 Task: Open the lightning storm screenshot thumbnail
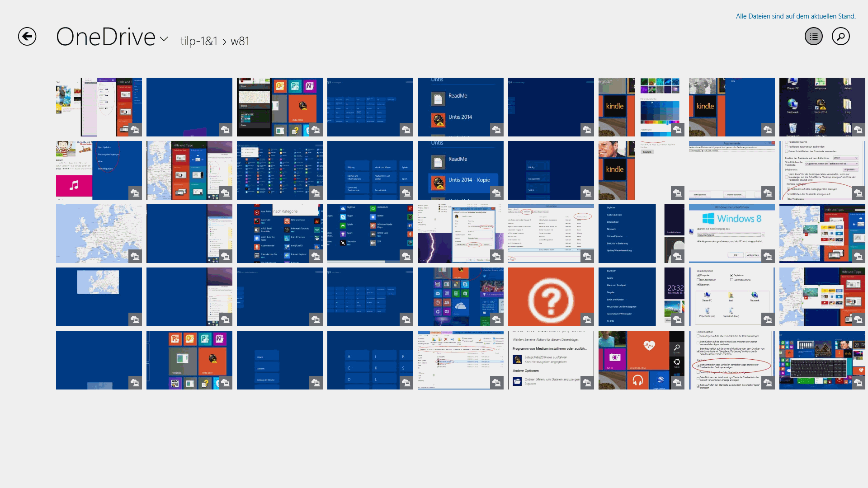tap(460, 234)
